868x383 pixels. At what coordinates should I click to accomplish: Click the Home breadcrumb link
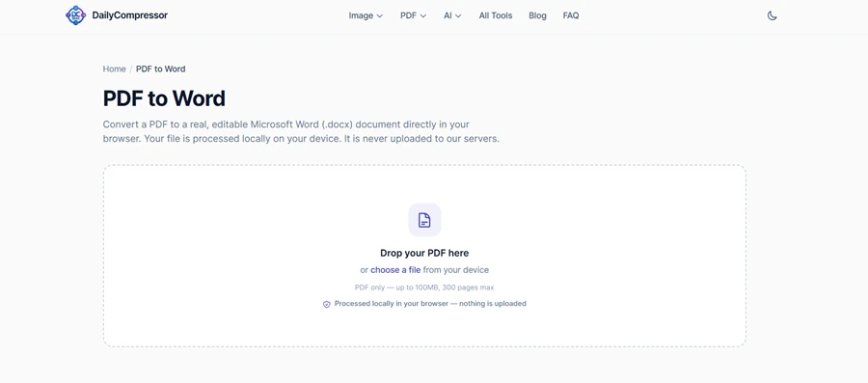[x=114, y=69]
